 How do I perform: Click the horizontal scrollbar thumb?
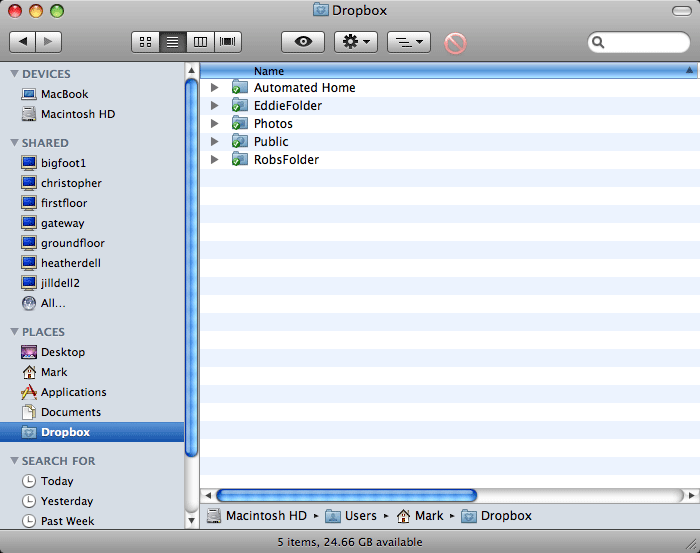346,495
